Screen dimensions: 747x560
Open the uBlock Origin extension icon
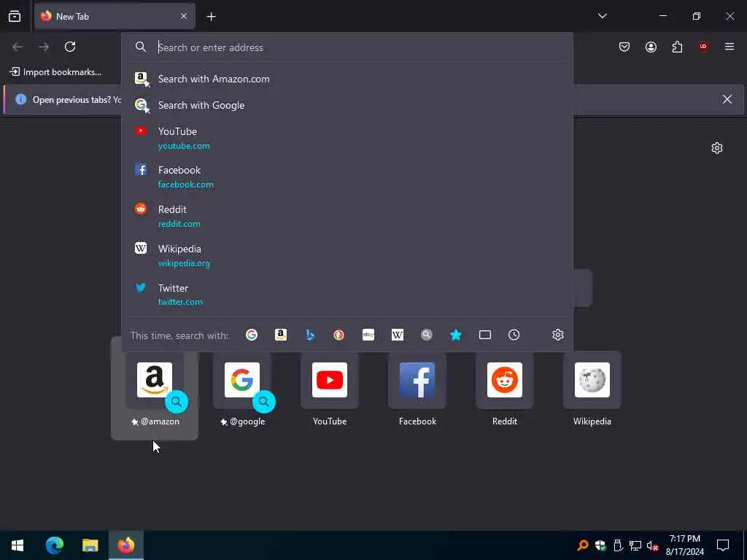703,47
